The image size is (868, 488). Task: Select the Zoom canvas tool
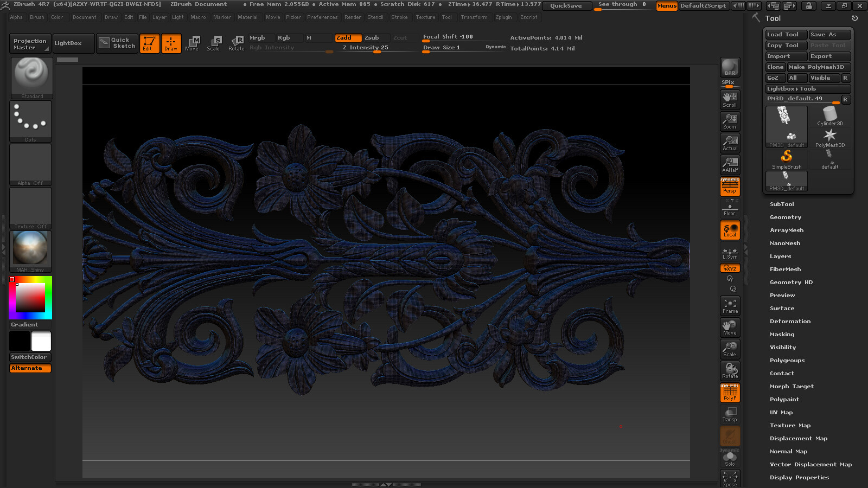(x=730, y=121)
